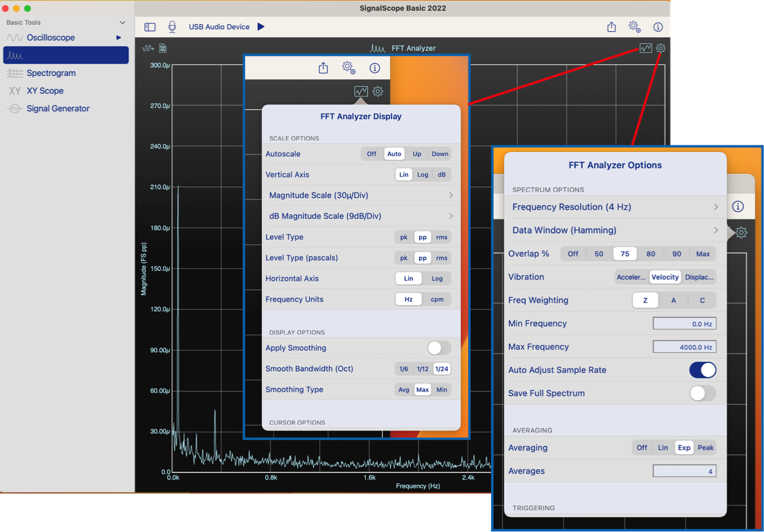Set Horizontal Axis to Log
764x532 pixels.
437,279
